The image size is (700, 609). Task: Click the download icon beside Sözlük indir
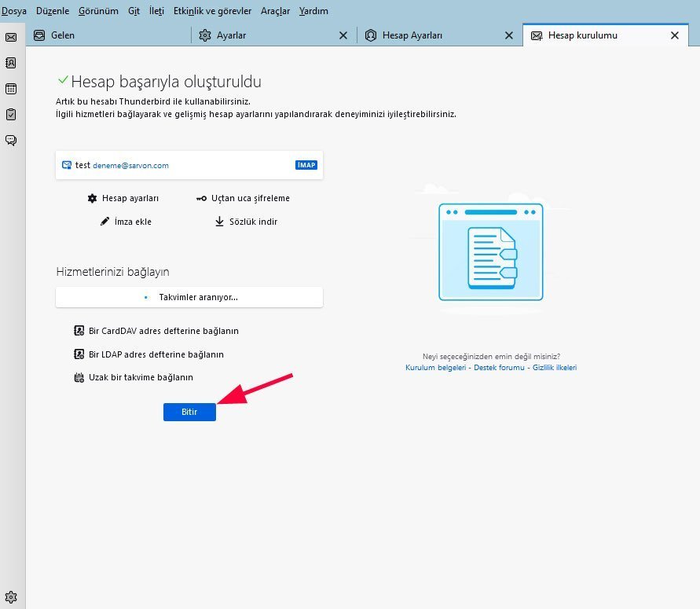tap(219, 222)
